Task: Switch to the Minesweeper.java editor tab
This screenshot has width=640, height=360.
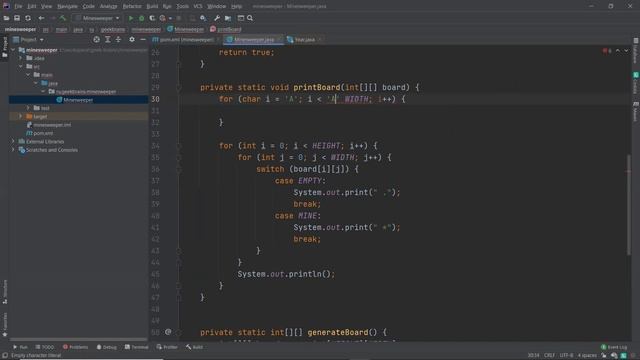Action: pos(253,40)
